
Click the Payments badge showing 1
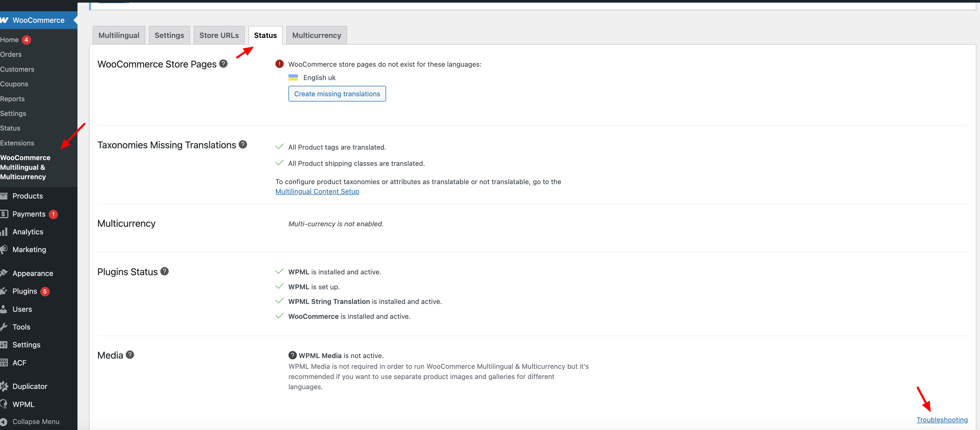[x=53, y=214]
